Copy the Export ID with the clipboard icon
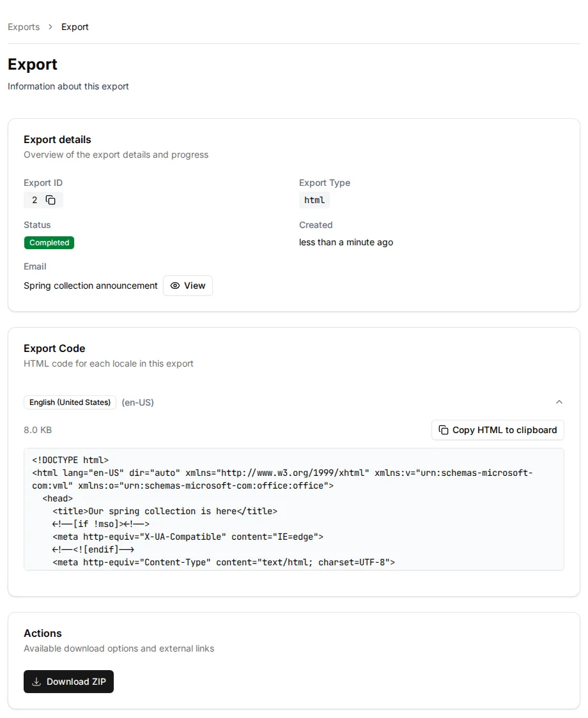588x718 pixels. [x=50, y=200]
